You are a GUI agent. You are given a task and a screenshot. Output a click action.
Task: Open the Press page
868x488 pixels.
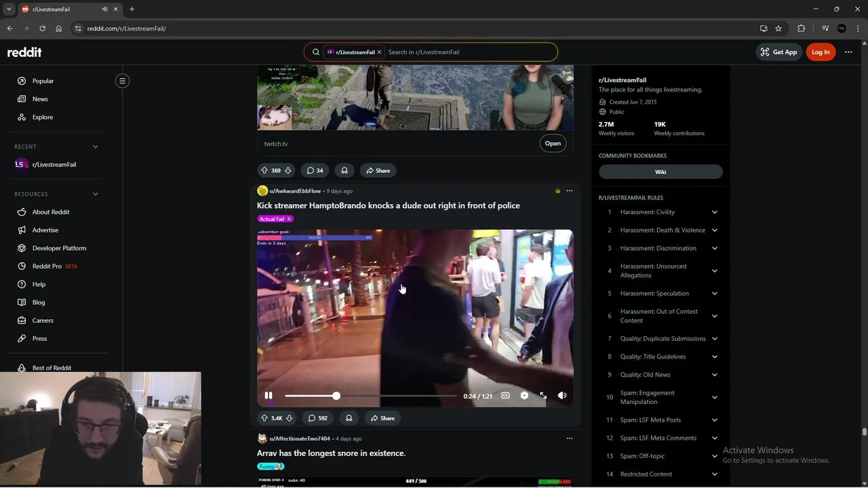tap(39, 338)
